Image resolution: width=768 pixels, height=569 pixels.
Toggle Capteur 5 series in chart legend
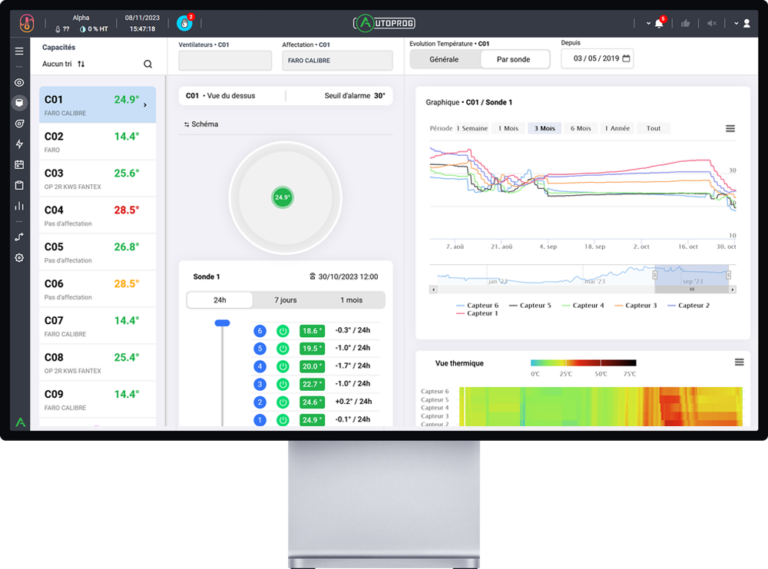[530, 305]
